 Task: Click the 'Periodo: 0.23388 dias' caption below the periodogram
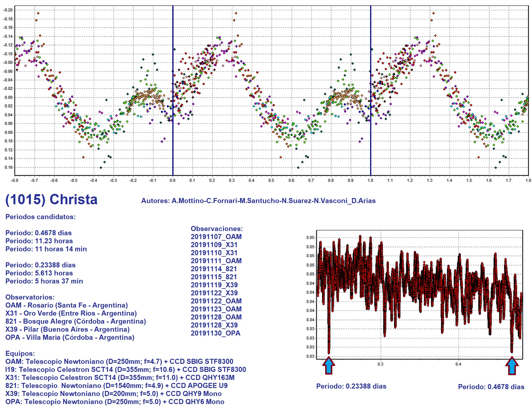351,386
